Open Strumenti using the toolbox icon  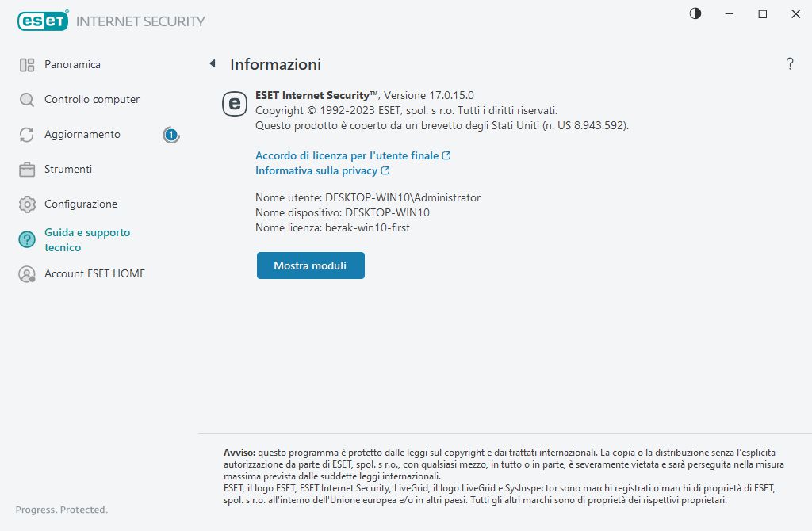[26, 169]
